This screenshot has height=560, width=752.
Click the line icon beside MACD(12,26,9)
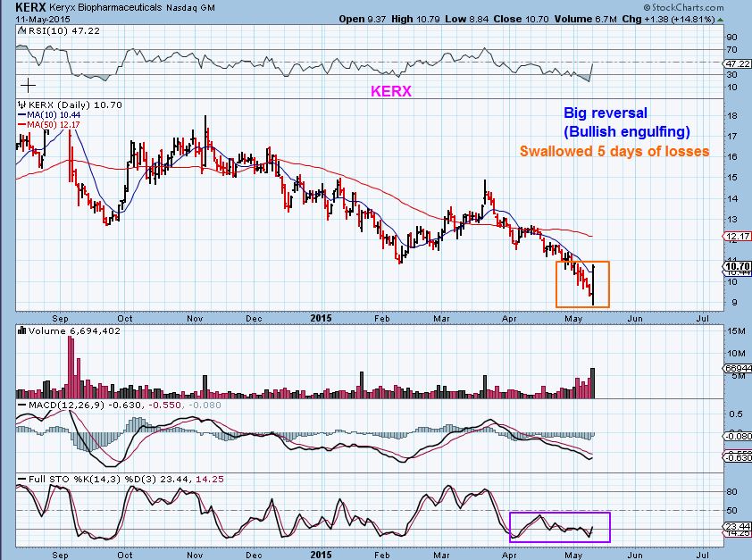pyautogui.click(x=21, y=405)
